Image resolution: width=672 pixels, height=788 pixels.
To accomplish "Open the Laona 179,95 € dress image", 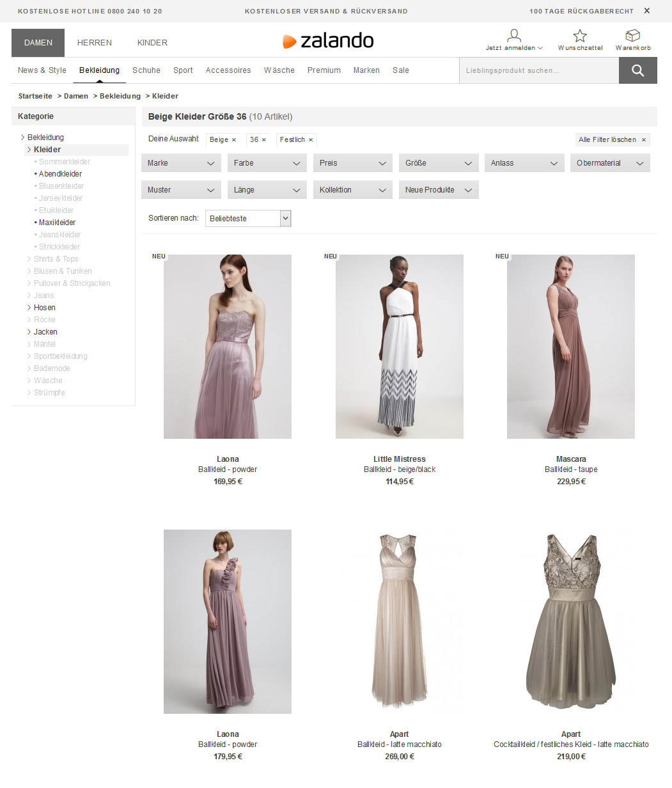I will point(228,622).
